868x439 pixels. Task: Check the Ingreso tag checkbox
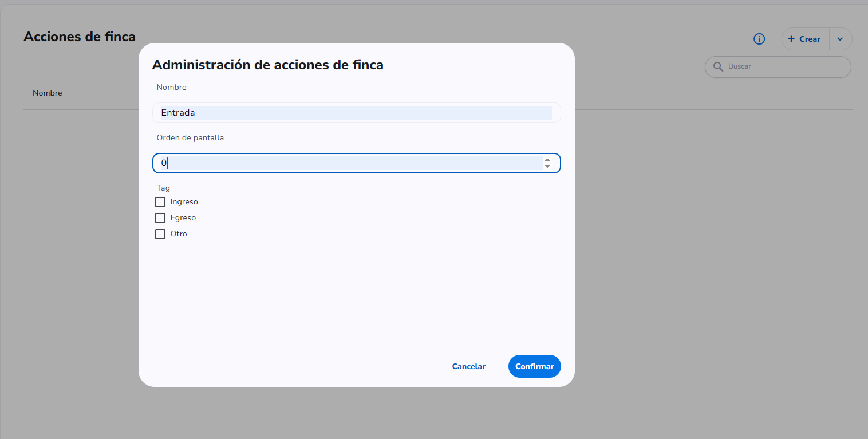point(160,202)
